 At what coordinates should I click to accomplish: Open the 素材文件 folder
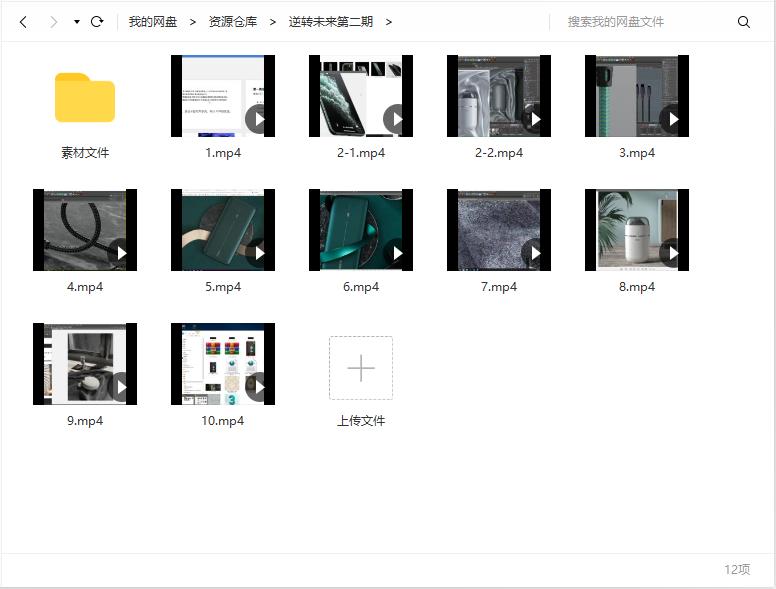(85, 98)
